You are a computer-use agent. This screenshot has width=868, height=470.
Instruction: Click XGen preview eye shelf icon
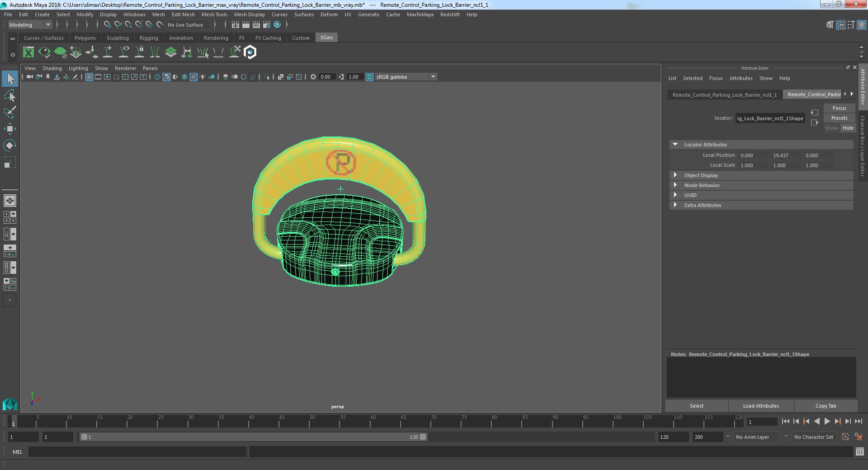coord(44,52)
